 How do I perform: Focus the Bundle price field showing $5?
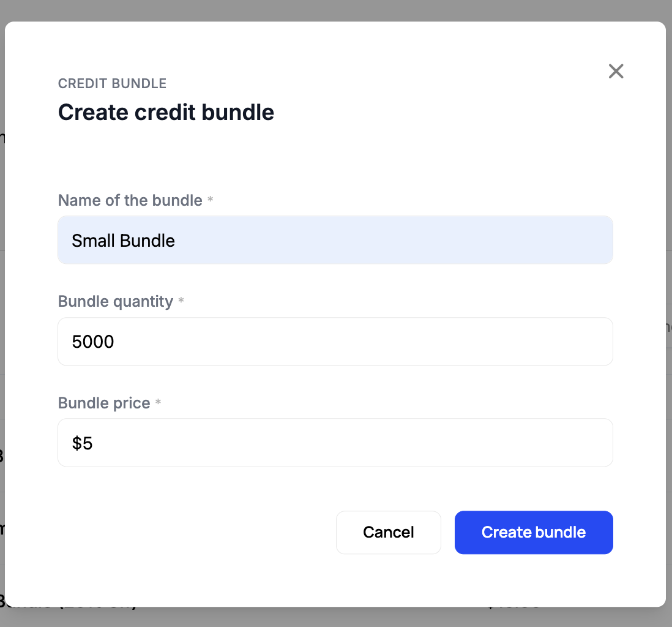(335, 443)
